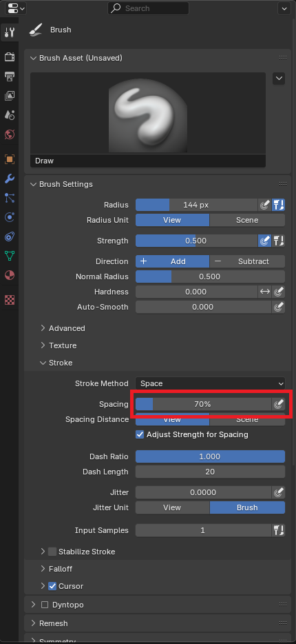Toggle pen pressure for Radius
296x644 pixels.
coord(264,205)
